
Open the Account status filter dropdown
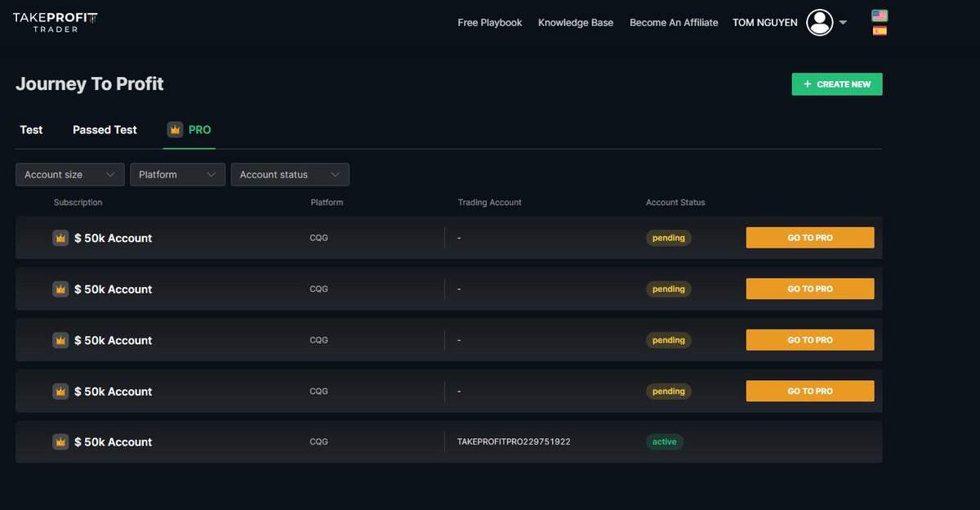point(290,174)
